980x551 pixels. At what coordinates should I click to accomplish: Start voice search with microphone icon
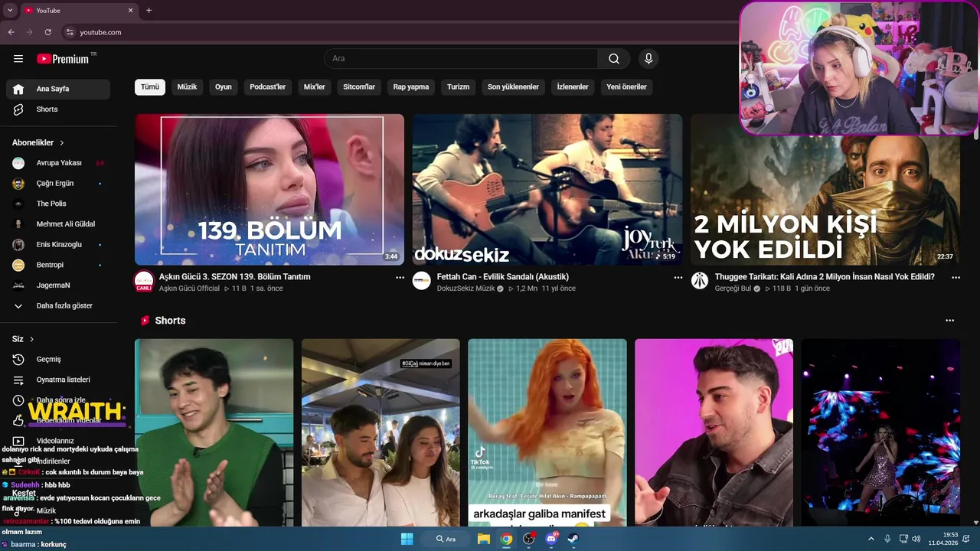click(648, 59)
